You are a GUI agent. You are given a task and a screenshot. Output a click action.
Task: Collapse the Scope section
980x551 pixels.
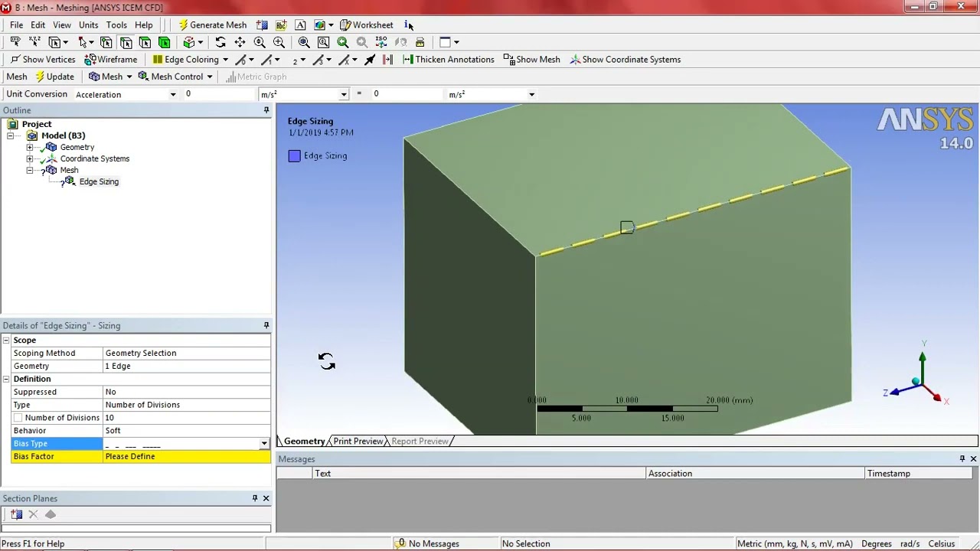pos(6,340)
